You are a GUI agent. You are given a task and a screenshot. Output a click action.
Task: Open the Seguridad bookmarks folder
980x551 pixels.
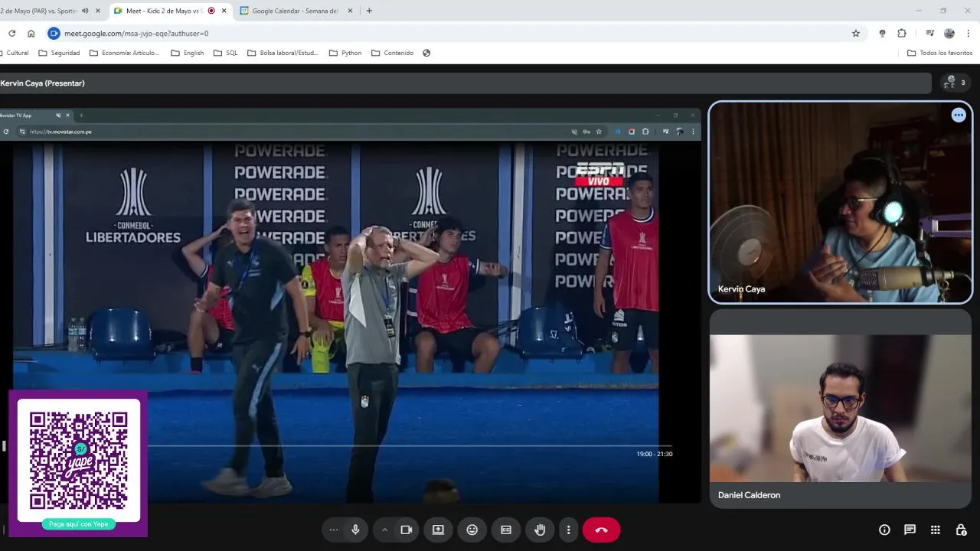[59, 53]
